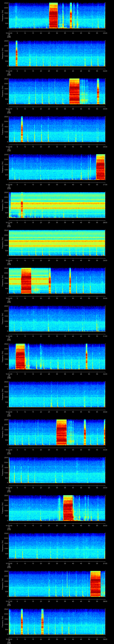Image resolution: width=114 pixels, height=644 pixels.
Task: Open the 16:28:00 spectrogram with horizontal tonal bands
Action: point(57,243)
